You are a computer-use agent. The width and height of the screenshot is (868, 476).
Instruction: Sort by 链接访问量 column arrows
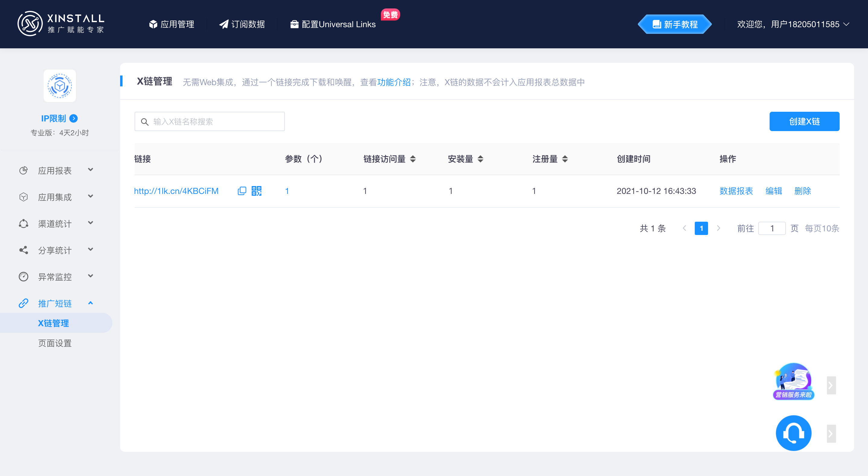tap(413, 159)
